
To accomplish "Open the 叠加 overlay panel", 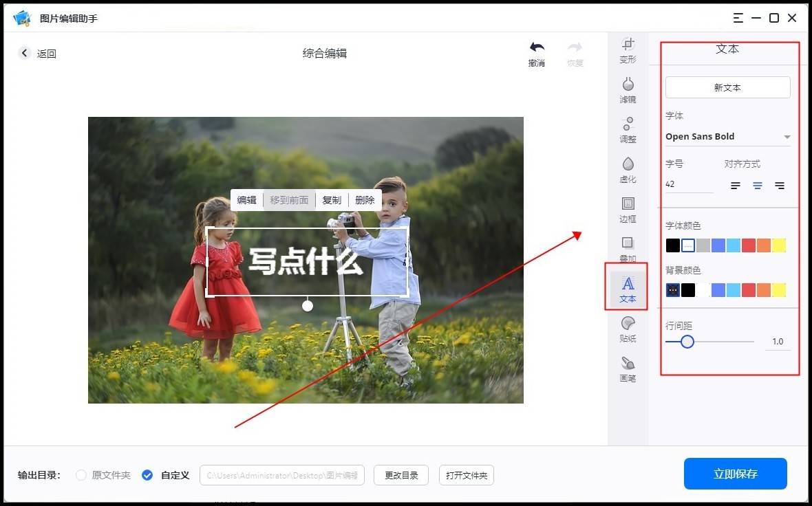I will 628,250.
